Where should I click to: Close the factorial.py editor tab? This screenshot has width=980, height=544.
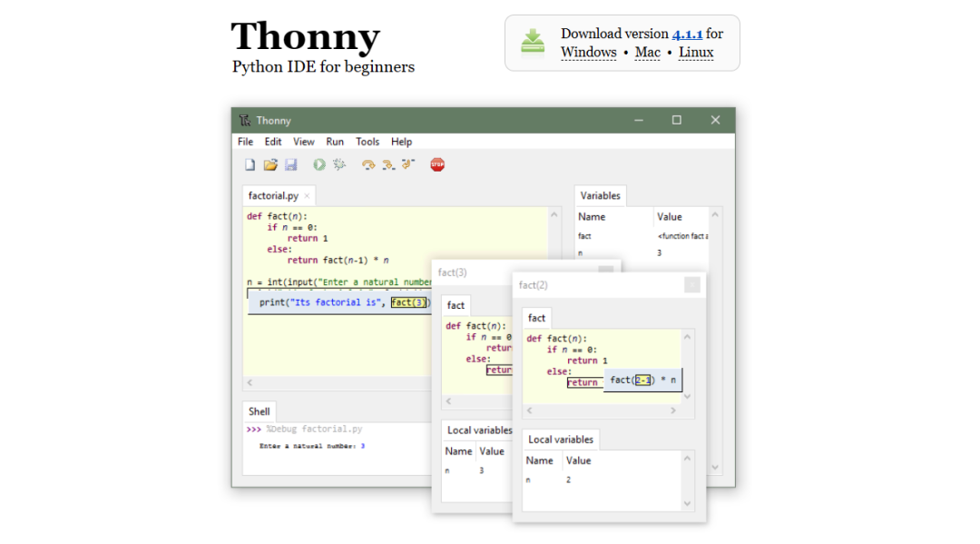(307, 196)
